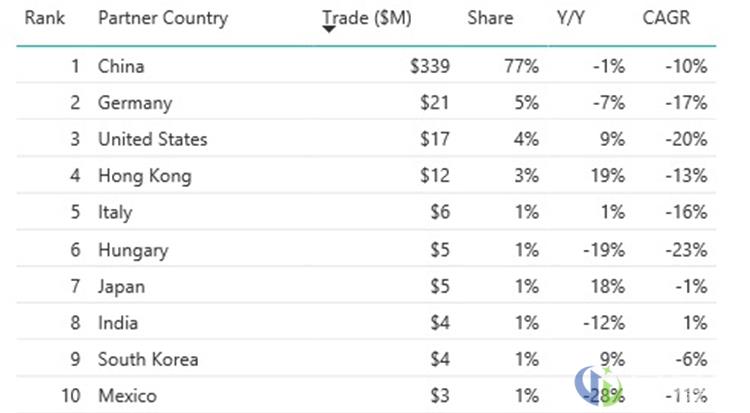Click the South Korea country cell
The width and height of the screenshot is (750, 413).
[148, 359]
